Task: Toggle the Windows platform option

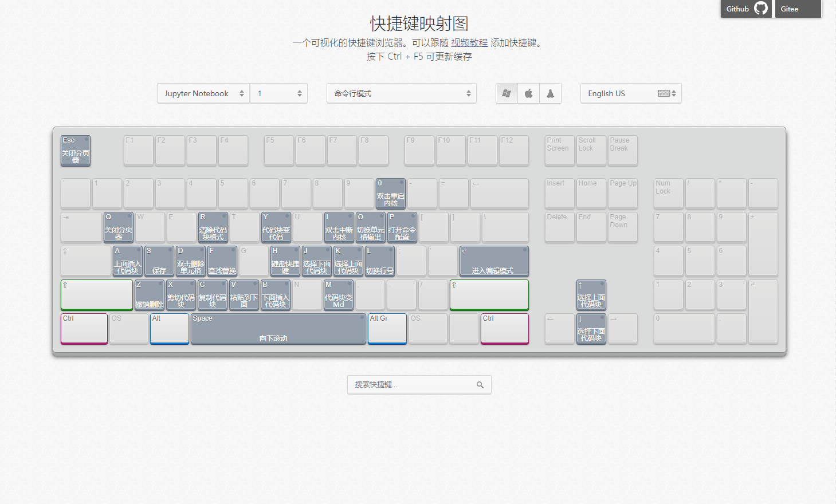Action: (507, 93)
